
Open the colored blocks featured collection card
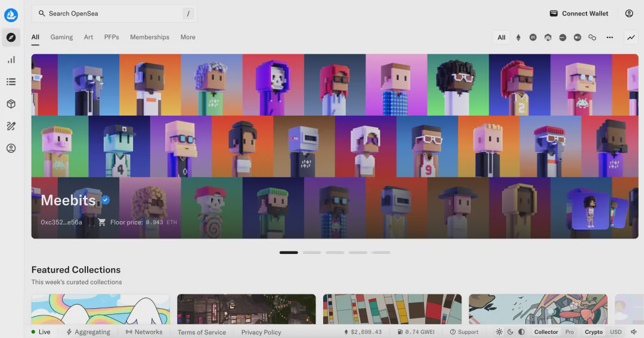click(x=392, y=309)
